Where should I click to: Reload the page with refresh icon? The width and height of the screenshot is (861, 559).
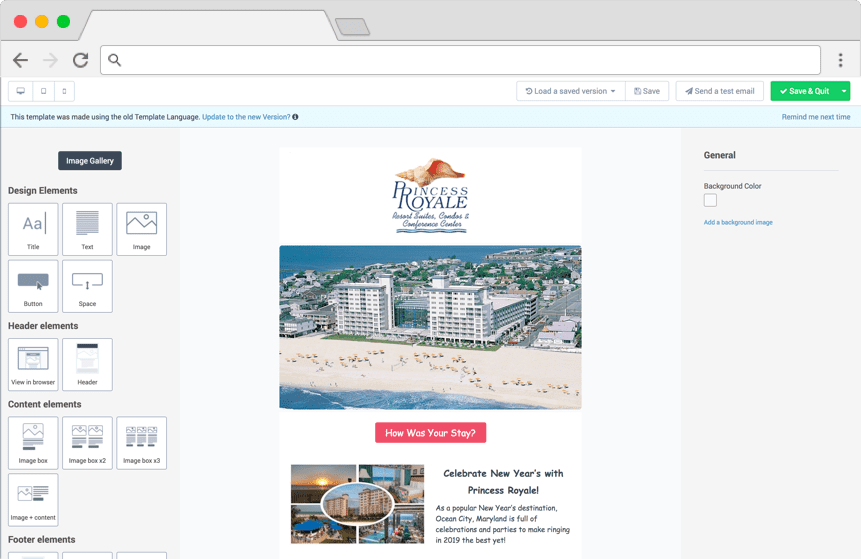pos(81,60)
